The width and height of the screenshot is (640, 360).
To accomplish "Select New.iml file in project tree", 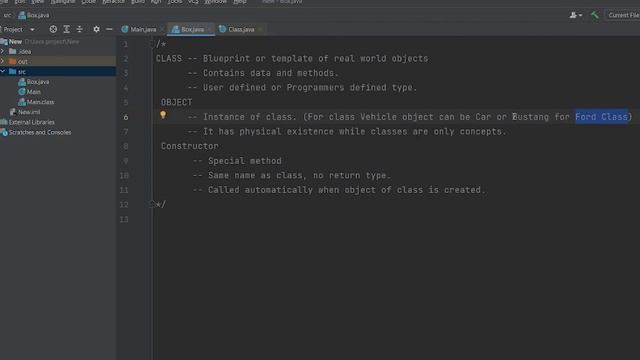I will click(x=25, y=112).
